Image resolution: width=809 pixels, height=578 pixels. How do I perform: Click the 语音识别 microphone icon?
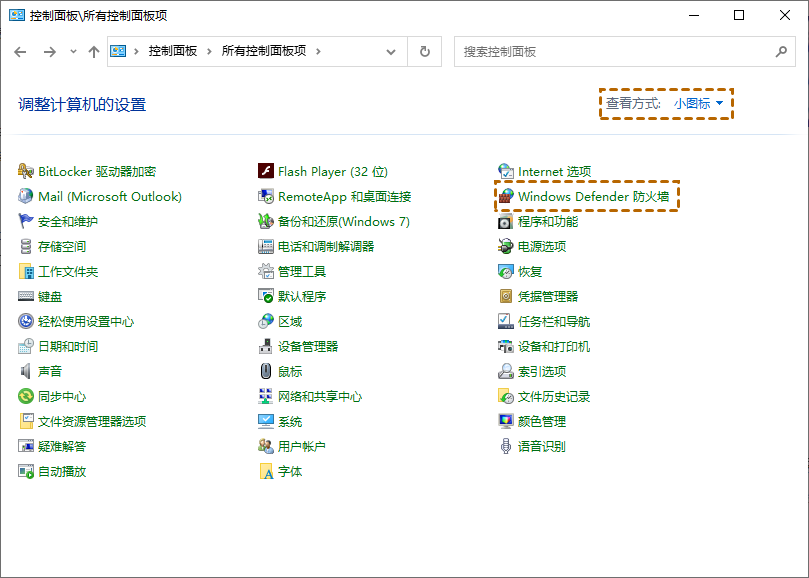[506, 446]
